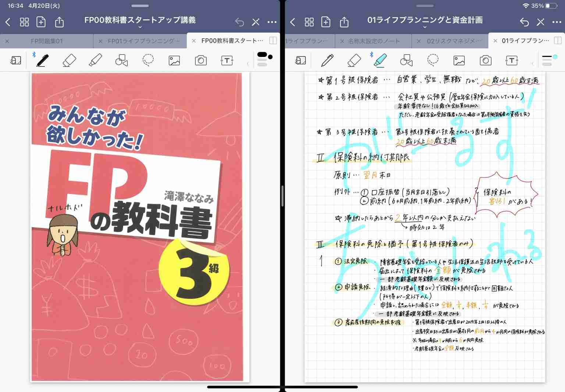
Task: Toggle zoom window tool in left toolbar
Action: coord(16,60)
